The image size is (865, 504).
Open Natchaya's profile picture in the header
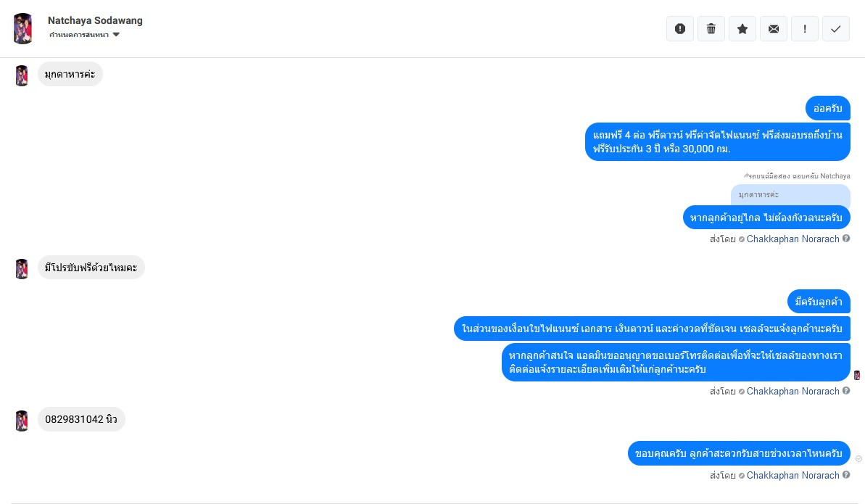pos(22,28)
